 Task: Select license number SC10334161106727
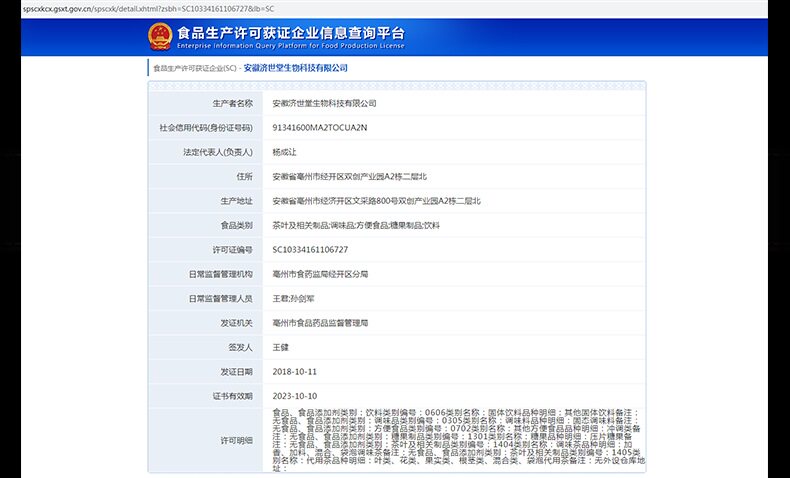coord(310,250)
